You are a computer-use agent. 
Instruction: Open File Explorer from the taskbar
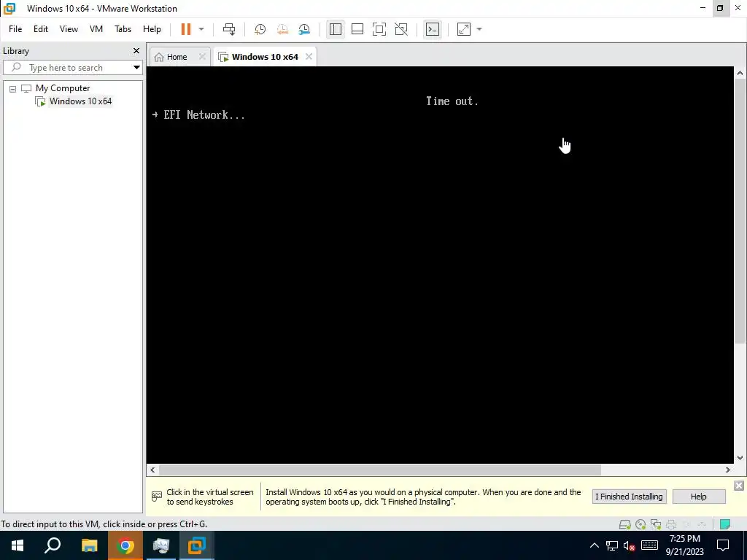[89, 545]
